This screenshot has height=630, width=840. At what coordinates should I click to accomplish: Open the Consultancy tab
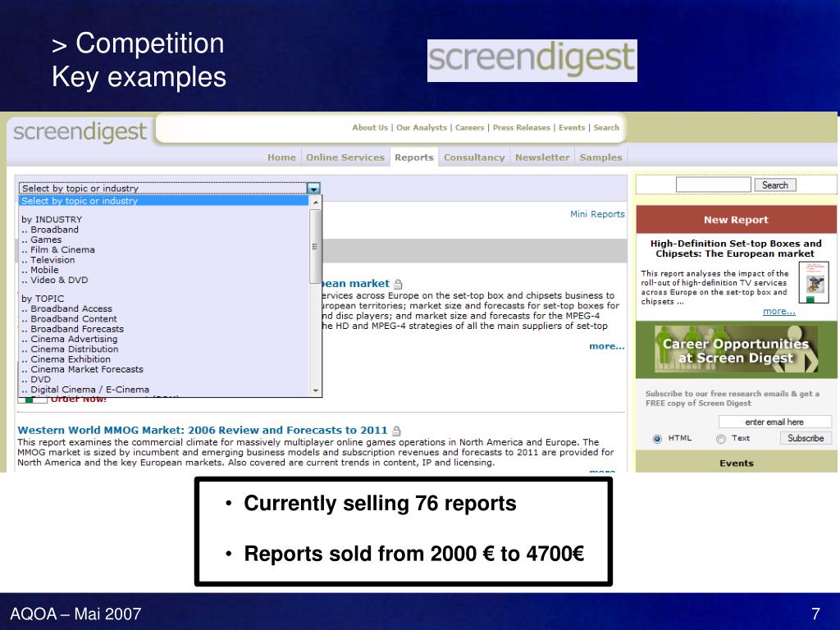point(474,157)
